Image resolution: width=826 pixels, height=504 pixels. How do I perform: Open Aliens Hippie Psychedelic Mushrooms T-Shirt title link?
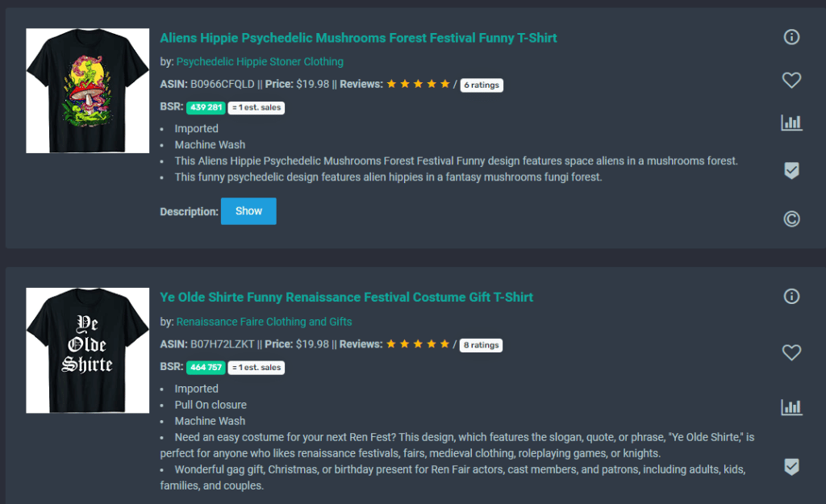tap(358, 38)
